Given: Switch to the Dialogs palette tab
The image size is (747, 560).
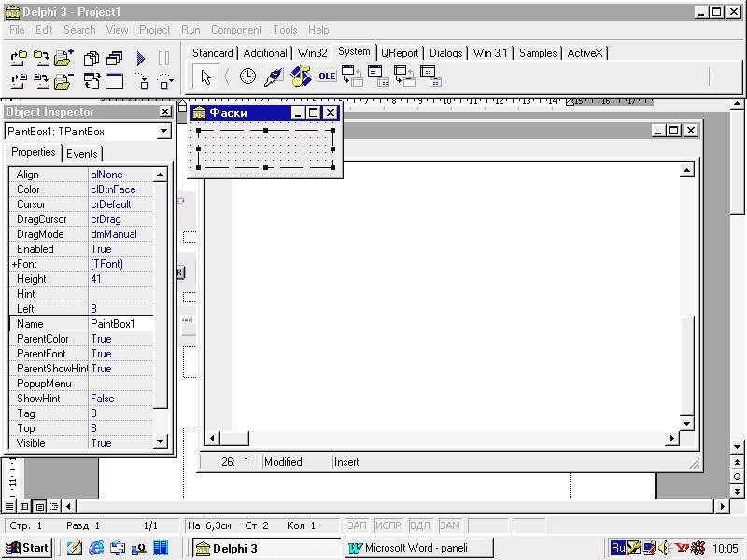Looking at the screenshot, I should click(446, 53).
